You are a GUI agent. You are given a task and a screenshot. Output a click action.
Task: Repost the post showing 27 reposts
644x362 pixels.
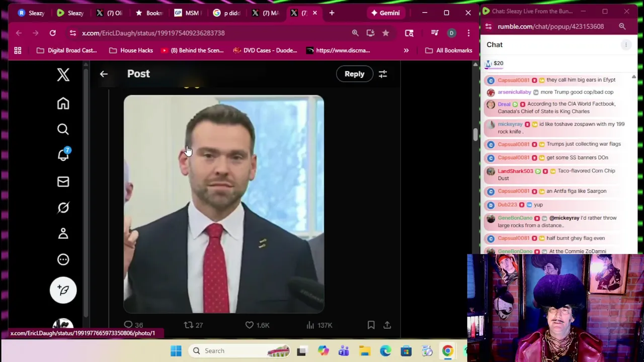193,325
